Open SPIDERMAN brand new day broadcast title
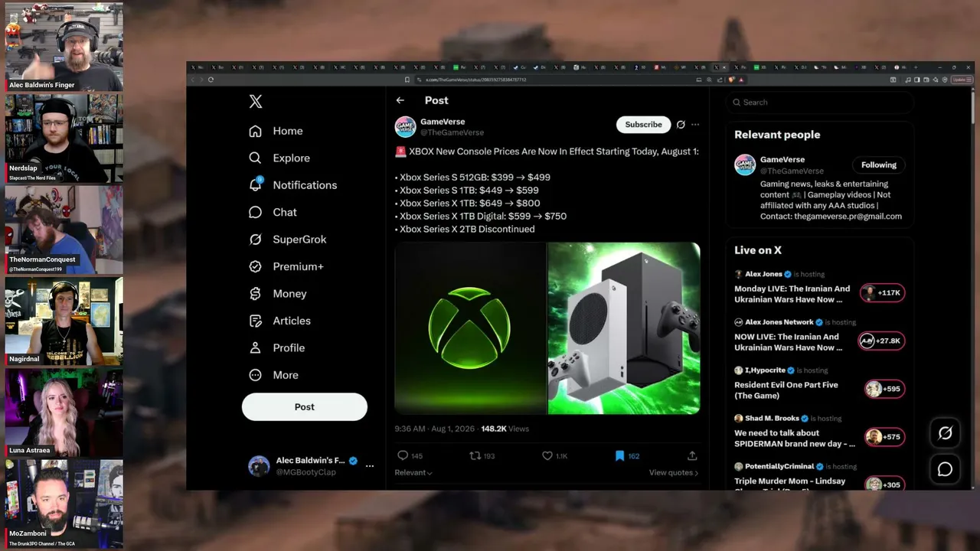Image resolution: width=980 pixels, height=551 pixels. click(795, 439)
